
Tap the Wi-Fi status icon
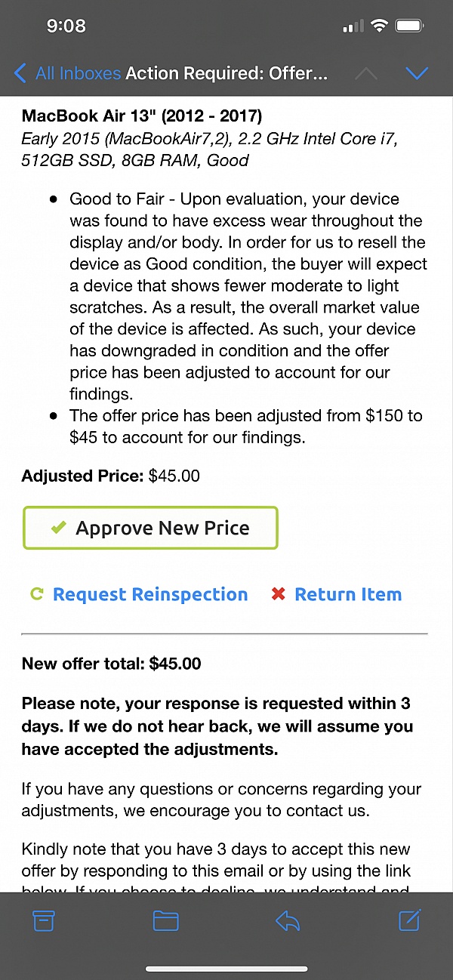[x=379, y=26]
